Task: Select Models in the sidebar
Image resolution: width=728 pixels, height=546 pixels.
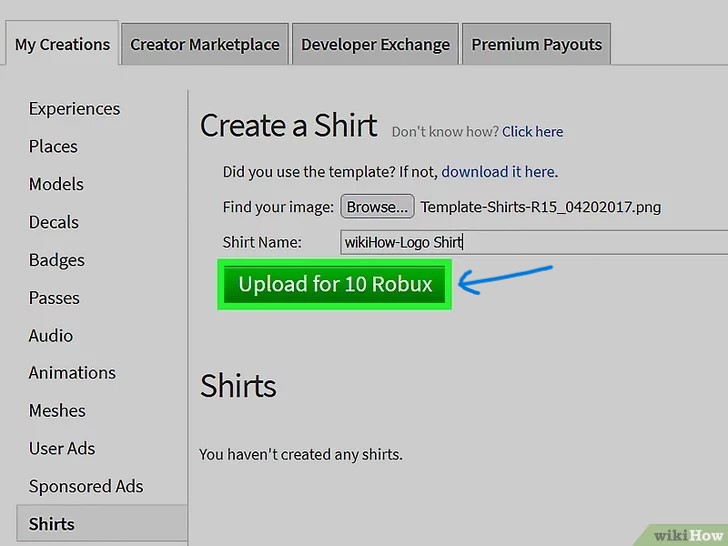Action: (56, 184)
